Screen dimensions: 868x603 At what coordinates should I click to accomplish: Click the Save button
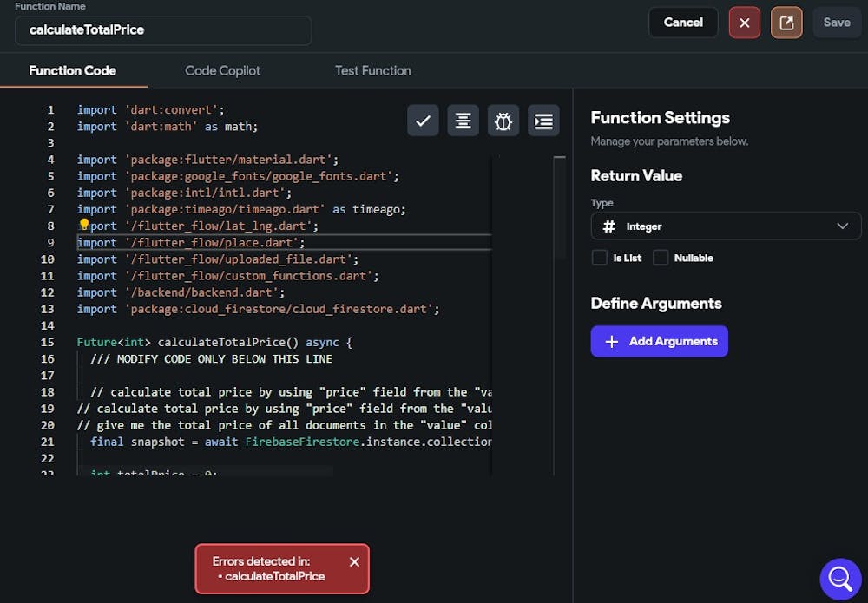(837, 23)
